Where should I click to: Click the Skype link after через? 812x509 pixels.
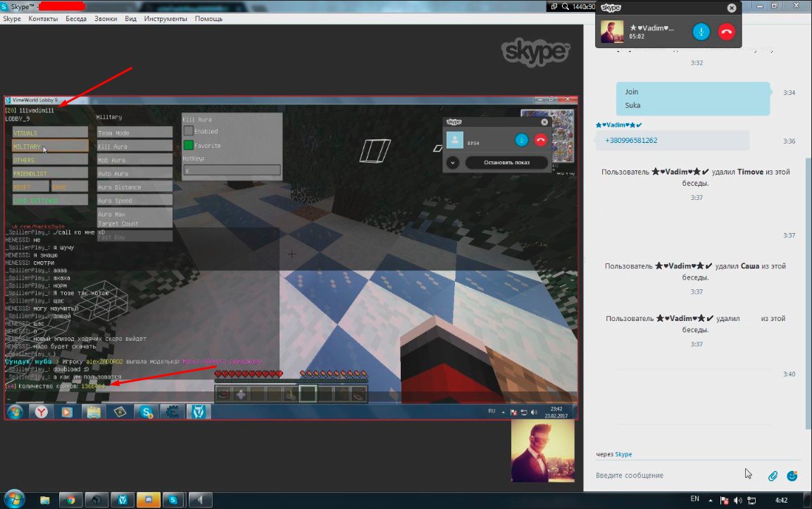623,454
